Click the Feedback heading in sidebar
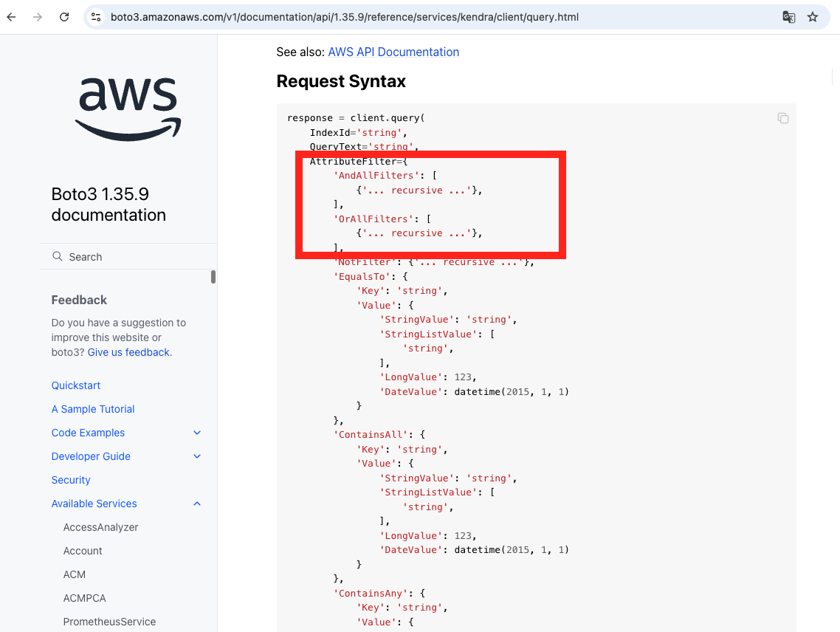The image size is (840, 632). (x=79, y=300)
